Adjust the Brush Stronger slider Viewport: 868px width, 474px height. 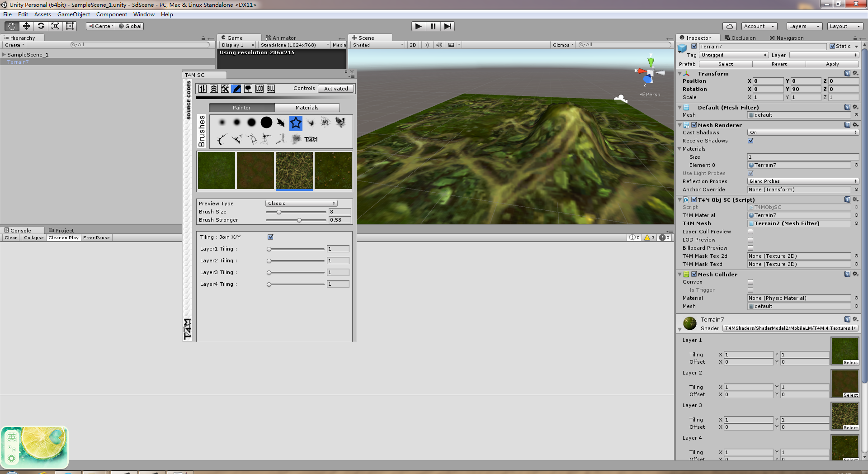296,220
